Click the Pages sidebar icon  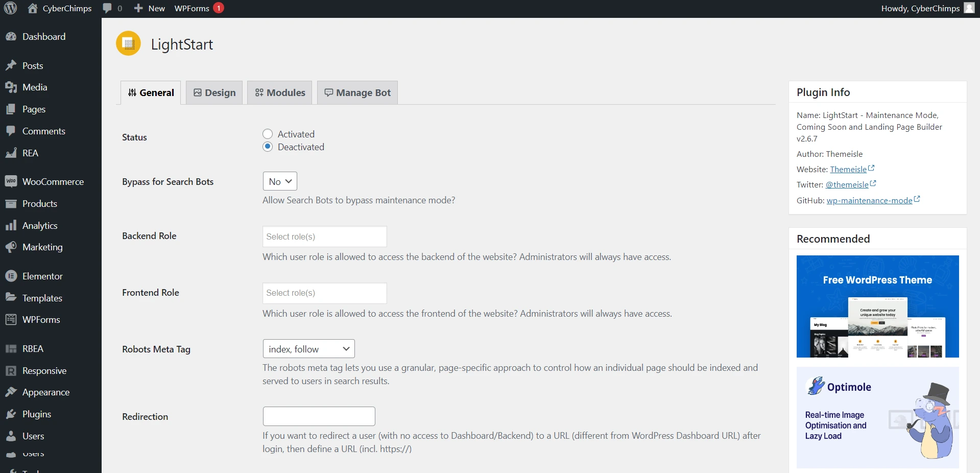click(x=11, y=109)
